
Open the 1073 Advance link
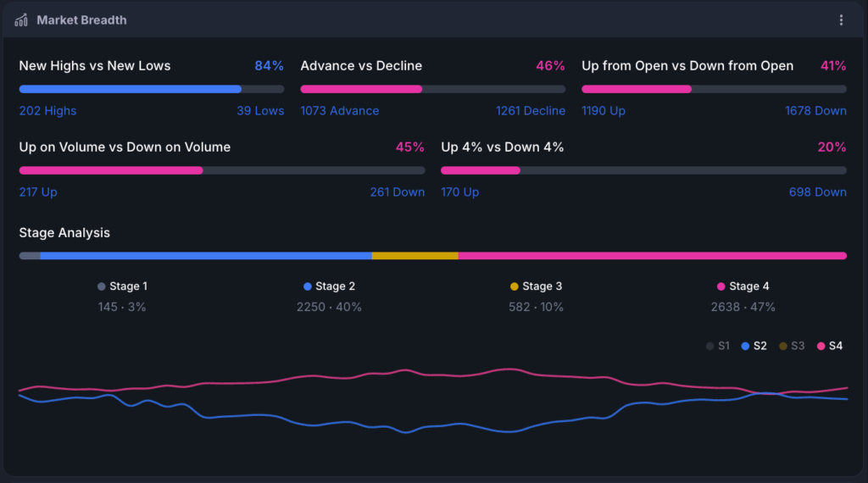(x=339, y=111)
